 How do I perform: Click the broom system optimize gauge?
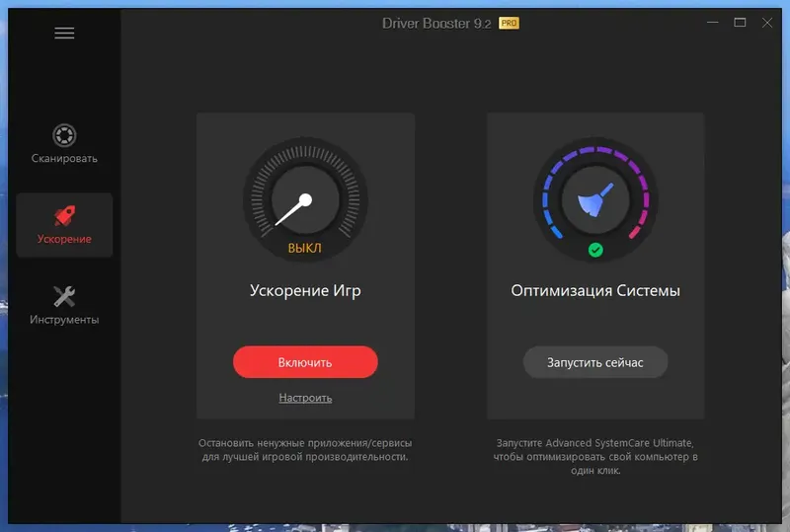pos(595,200)
